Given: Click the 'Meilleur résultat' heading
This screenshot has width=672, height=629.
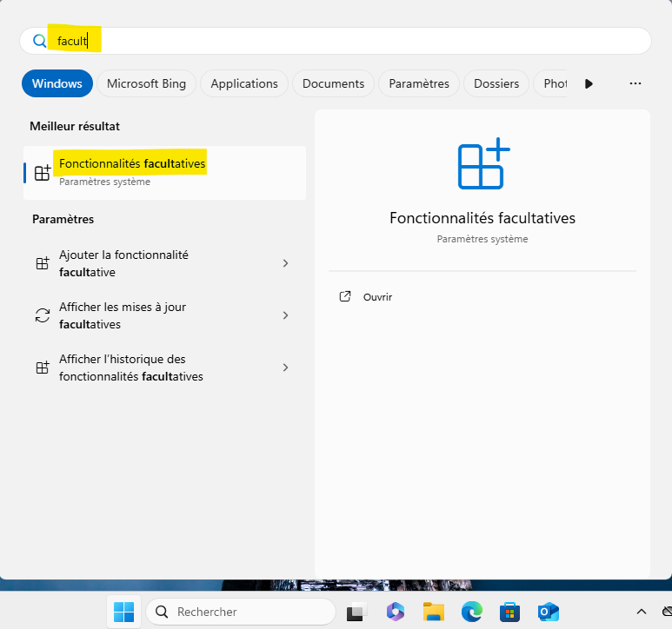Looking at the screenshot, I should 75,126.
